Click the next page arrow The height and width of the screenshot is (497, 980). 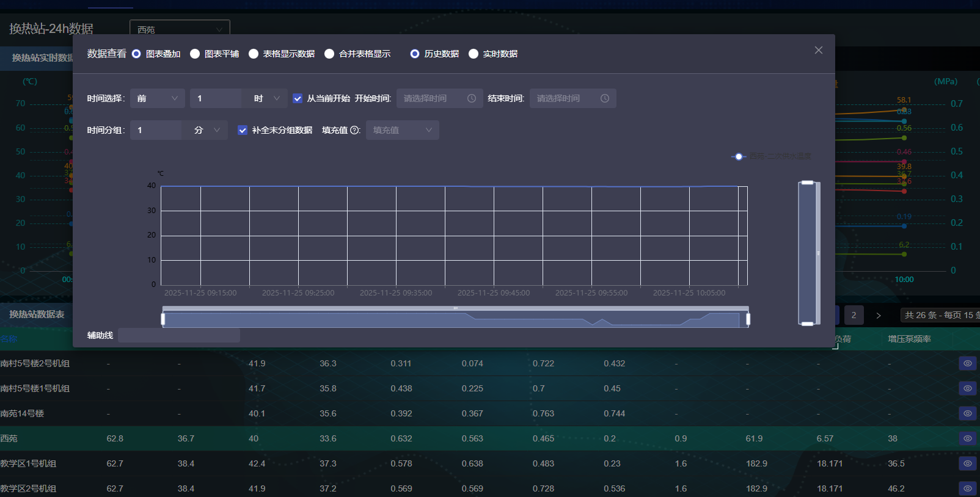[879, 315]
